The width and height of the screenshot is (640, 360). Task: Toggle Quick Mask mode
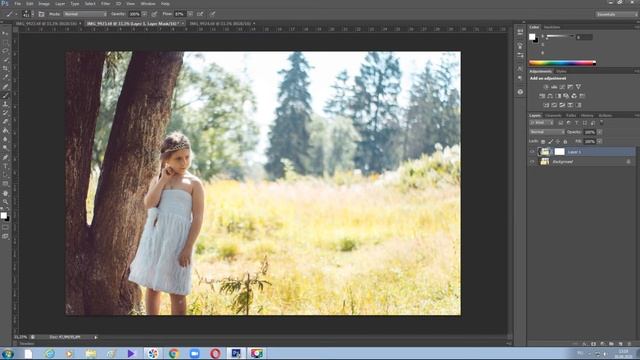pyautogui.click(x=5, y=227)
